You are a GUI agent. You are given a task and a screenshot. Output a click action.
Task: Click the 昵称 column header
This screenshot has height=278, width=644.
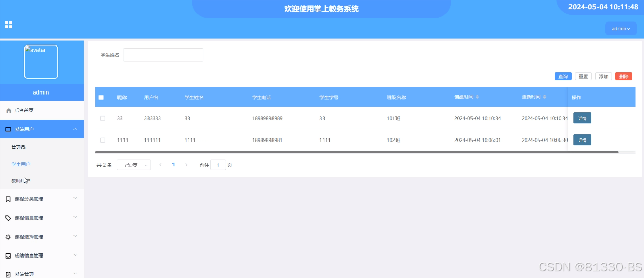pyautogui.click(x=122, y=97)
